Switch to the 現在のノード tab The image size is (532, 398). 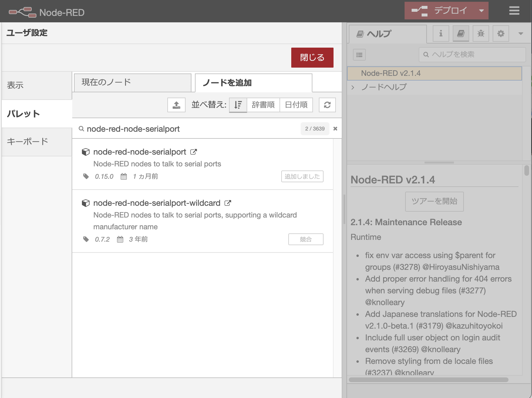coord(105,83)
